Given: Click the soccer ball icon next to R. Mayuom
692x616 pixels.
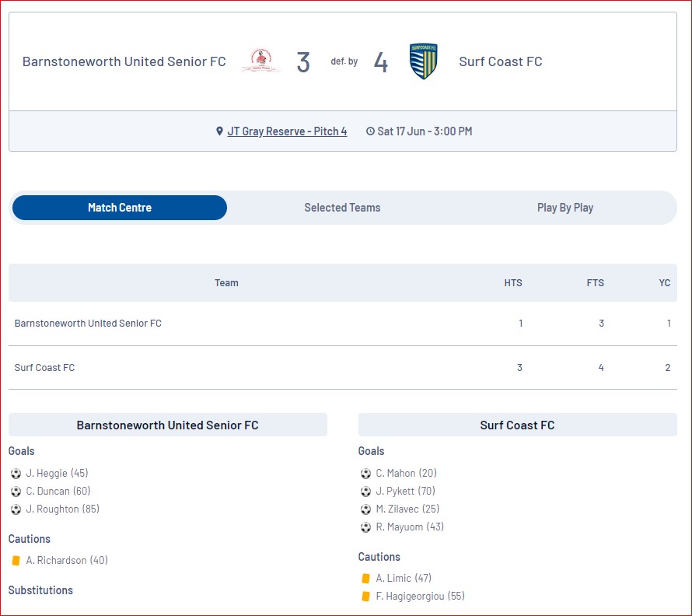Looking at the screenshot, I should [x=365, y=527].
